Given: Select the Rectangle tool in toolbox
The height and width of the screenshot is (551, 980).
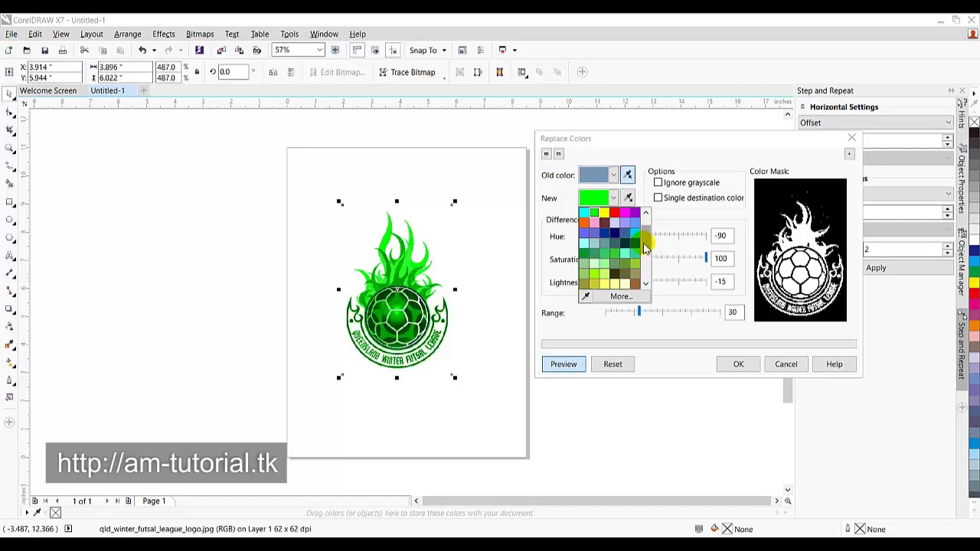Looking at the screenshot, I should [x=10, y=202].
